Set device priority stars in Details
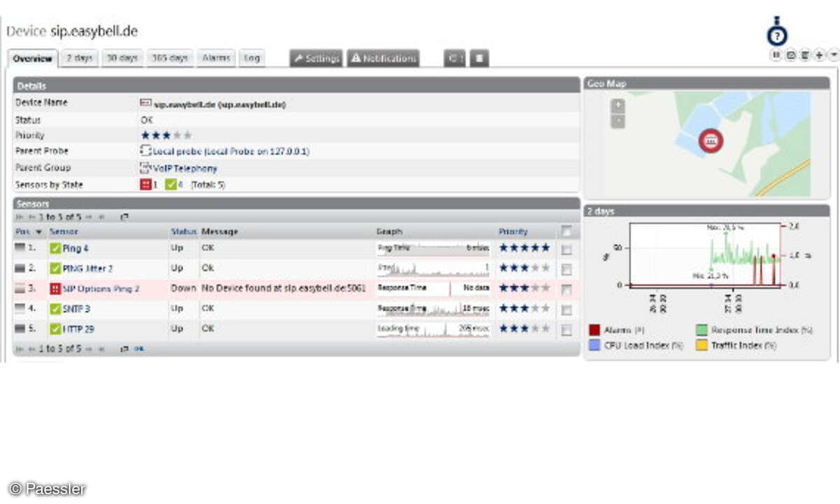 point(167,135)
